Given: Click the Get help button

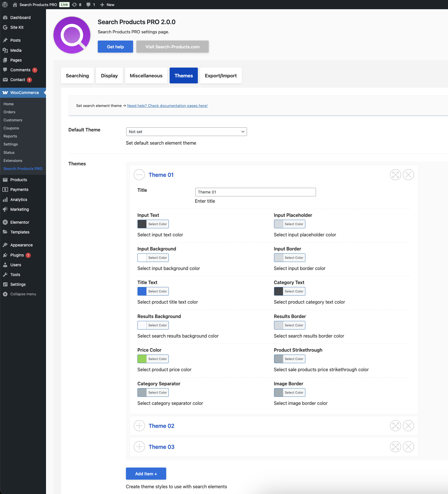Looking at the screenshot, I should pyautogui.click(x=115, y=47).
